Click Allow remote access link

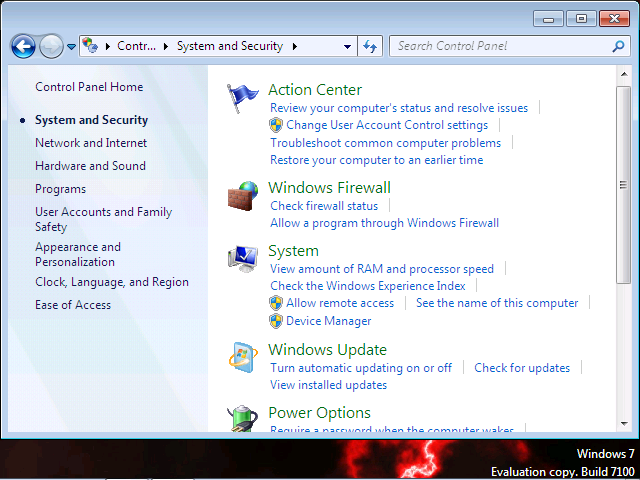[x=340, y=303]
